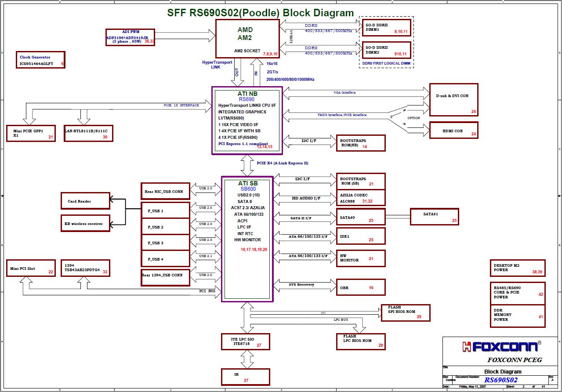
Task: Select the Card Reader block
Action: 85,201
